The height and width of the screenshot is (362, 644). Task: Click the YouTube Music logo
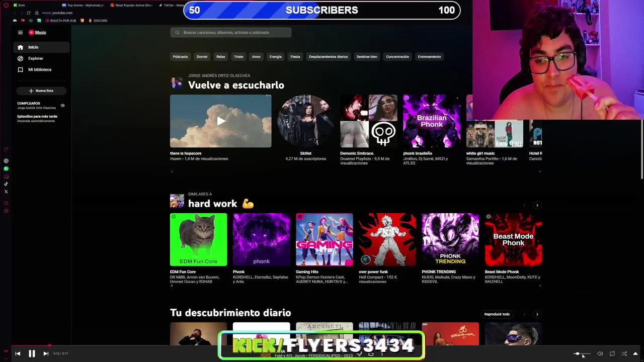(x=37, y=33)
